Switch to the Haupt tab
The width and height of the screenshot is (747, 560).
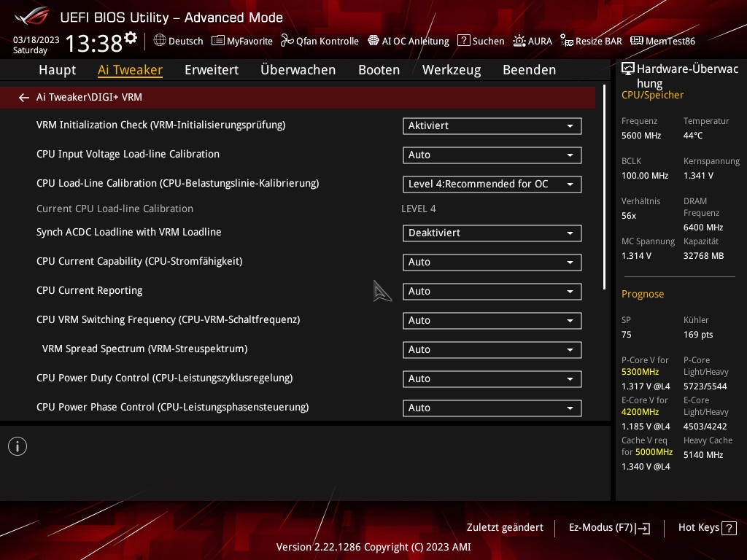coord(57,70)
